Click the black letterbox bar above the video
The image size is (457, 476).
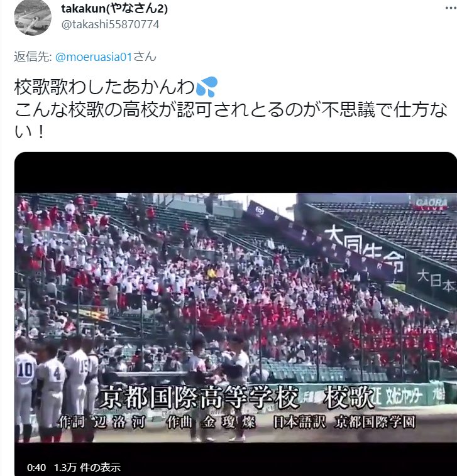[236, 173]
